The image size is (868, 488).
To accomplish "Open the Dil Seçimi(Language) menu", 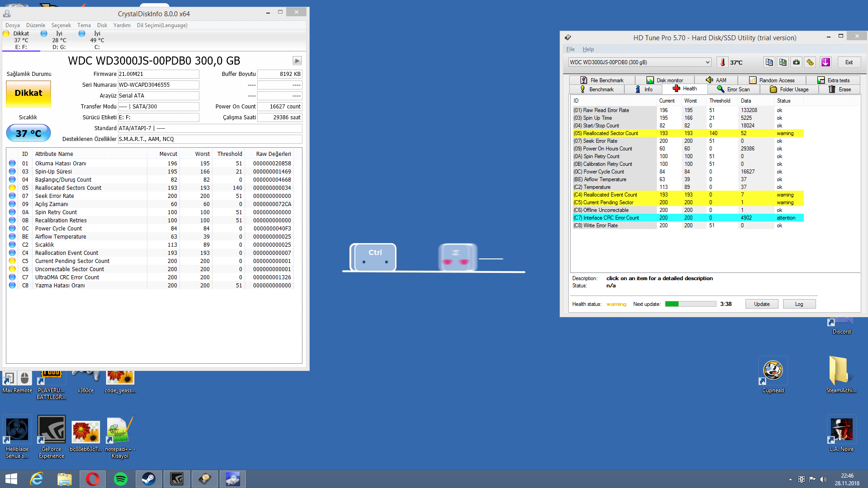I will click(162, 25).
